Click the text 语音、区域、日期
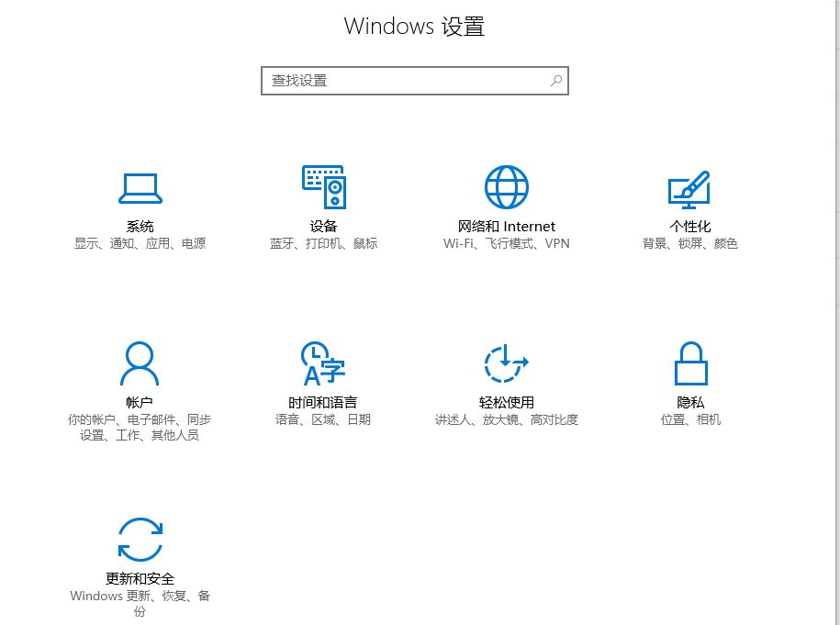Viewport: 840px width, 625px height. click(x=323, y=420)
